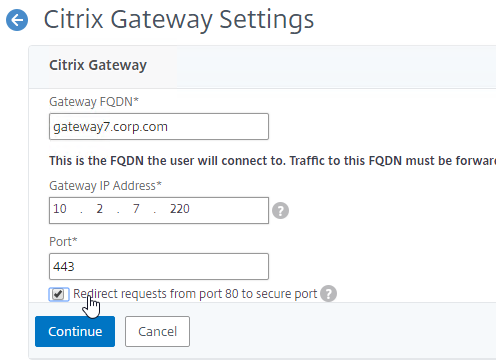Select the third IP octet showing 7

[136, 209]
